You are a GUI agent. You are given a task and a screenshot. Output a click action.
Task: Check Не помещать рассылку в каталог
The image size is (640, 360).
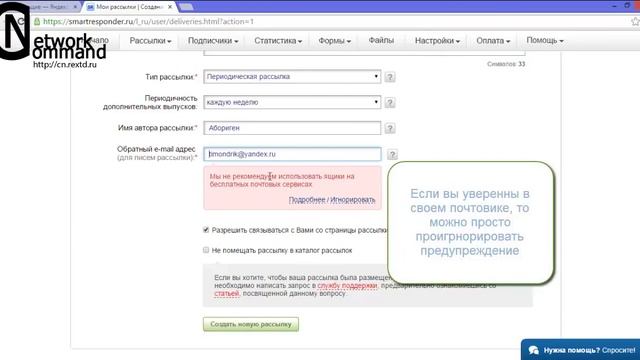point(206,250)
